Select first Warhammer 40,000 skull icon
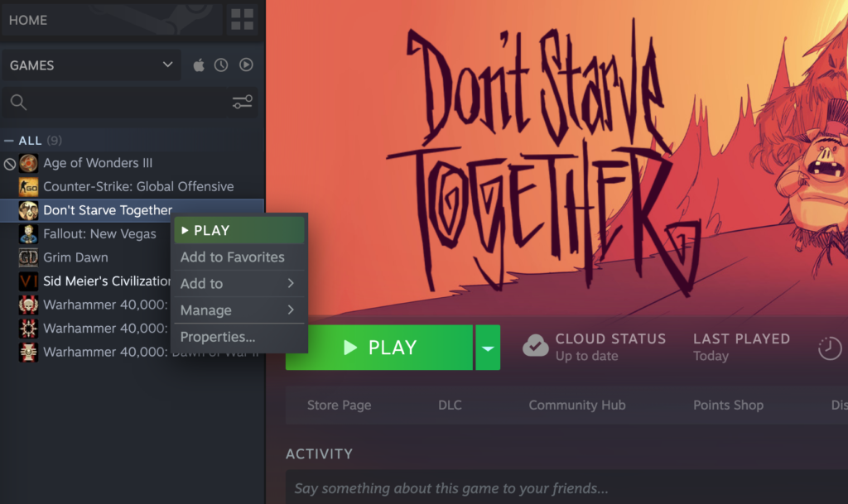Image resolution: width=848 pixels, height=504 pixels. click(x=29, y=305)
